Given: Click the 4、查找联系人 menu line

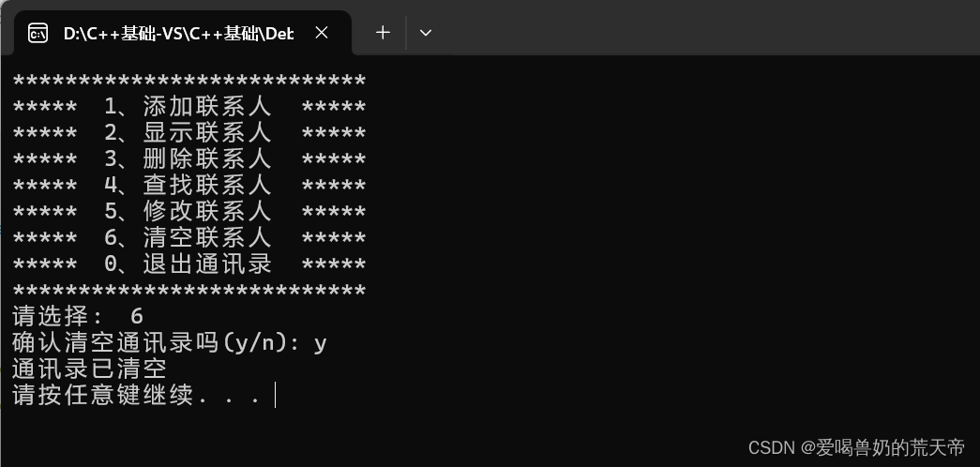Looking at the screenshot, I should coord(188,186).
